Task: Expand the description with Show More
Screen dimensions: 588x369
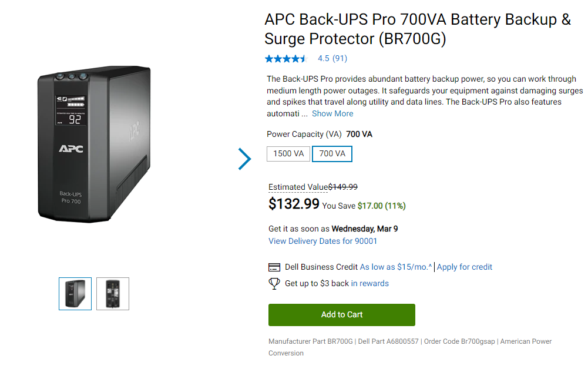Action: (x=332, y=113)
